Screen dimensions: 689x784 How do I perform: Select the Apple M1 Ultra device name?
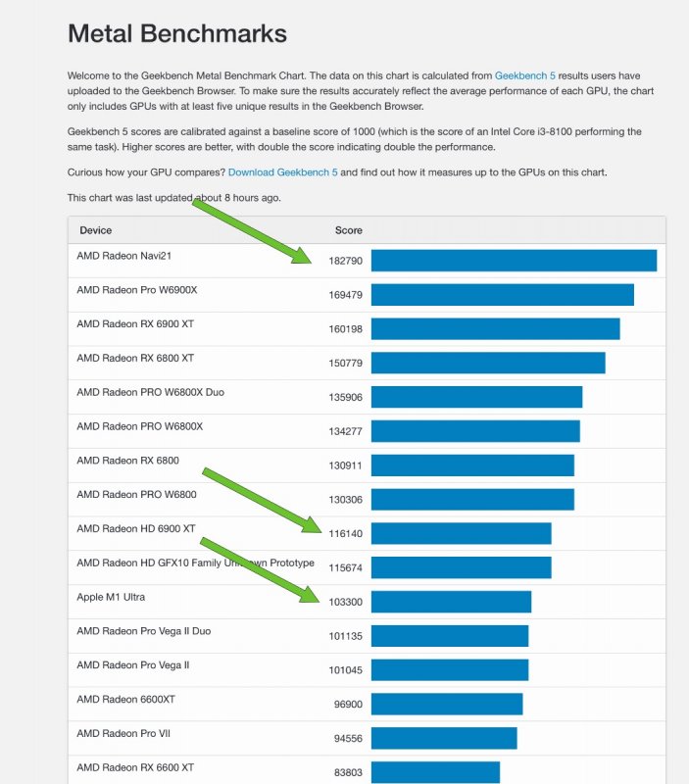(x=111, y=597)
